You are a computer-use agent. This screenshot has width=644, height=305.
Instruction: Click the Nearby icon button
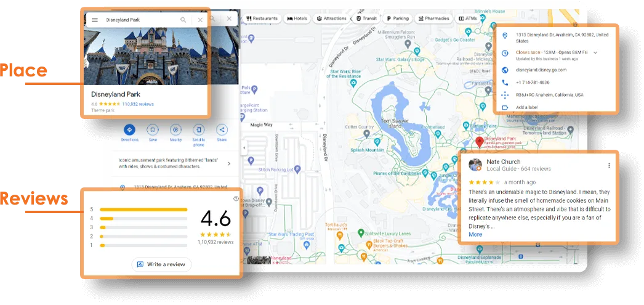coord(176,130)
